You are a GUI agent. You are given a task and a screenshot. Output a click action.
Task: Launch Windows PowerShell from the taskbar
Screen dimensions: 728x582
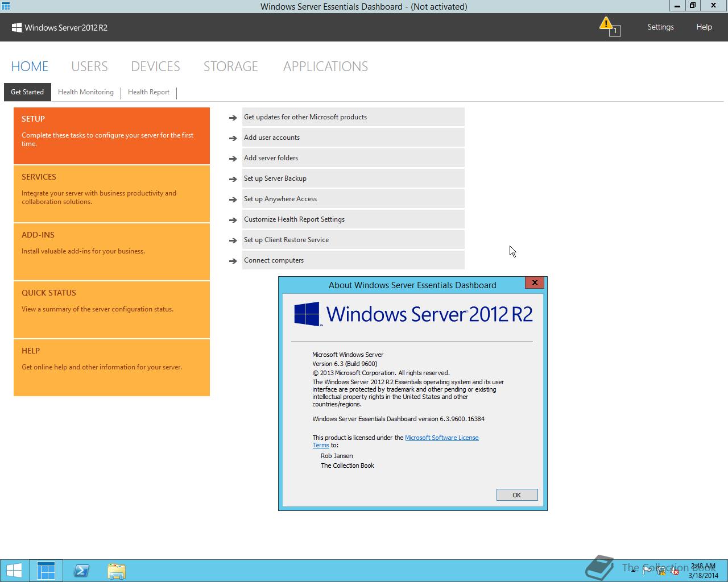[x=81, y=571]
